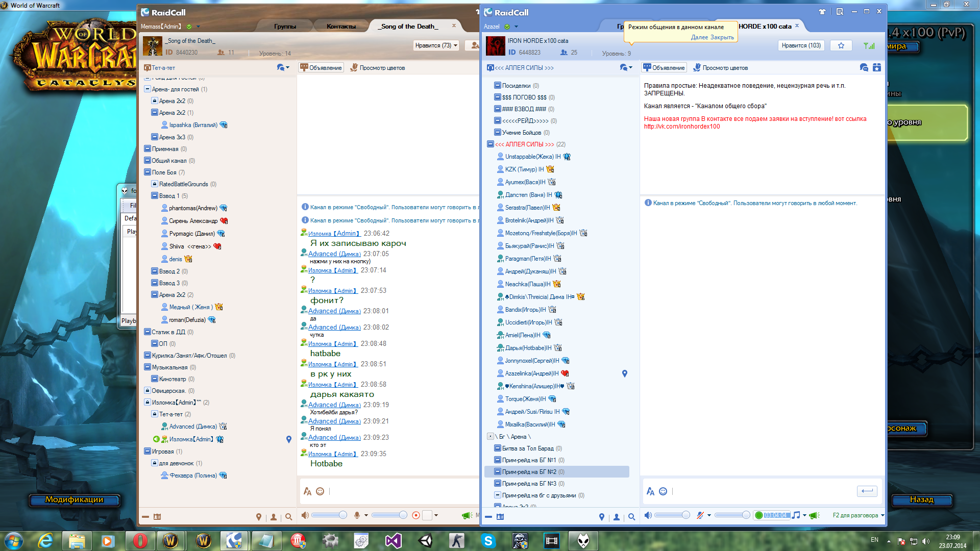Open emoticon picker in right RaidCall chat
980x551 pixels.
663,491
